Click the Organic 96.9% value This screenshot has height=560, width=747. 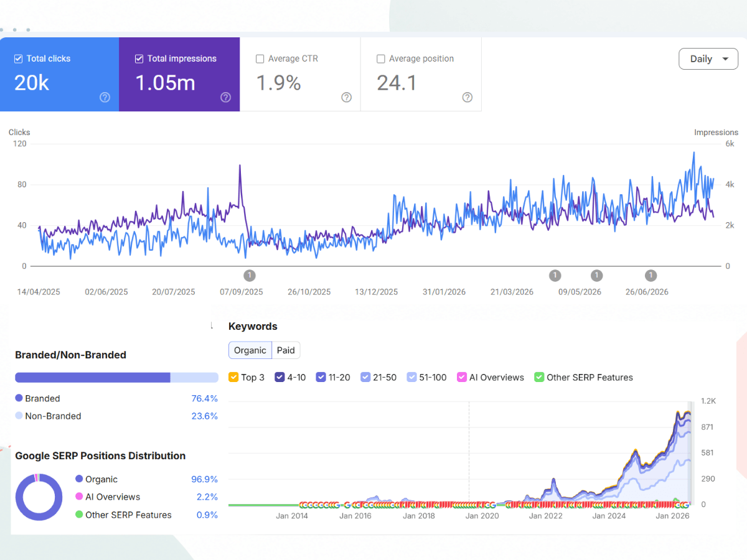coord(204,479)
